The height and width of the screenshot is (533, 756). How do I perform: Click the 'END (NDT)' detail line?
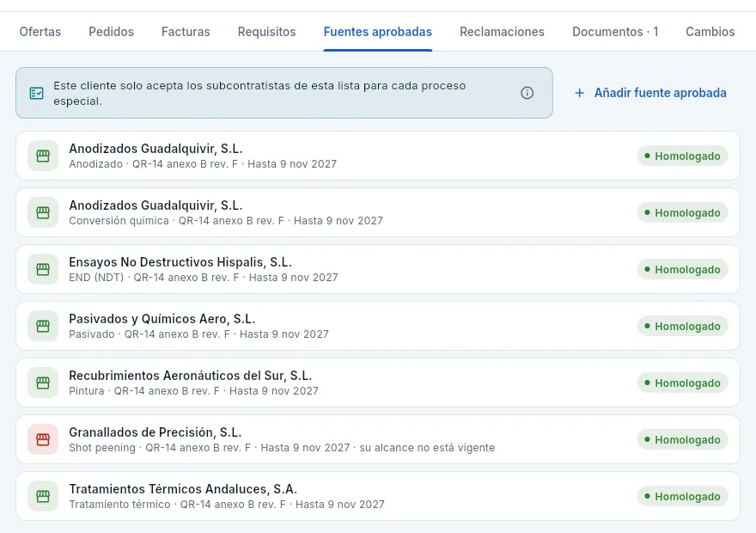(204, 278)
